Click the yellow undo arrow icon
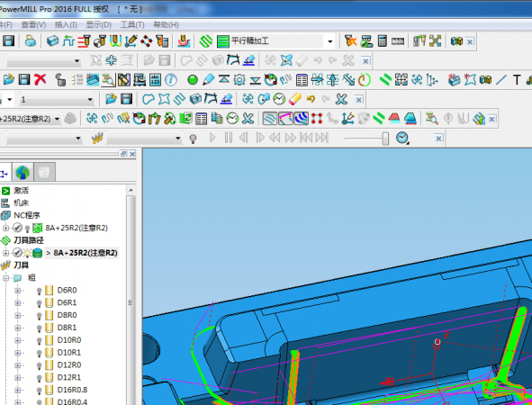The height and width of the screenshot is (405, 532). pos(311,99)
